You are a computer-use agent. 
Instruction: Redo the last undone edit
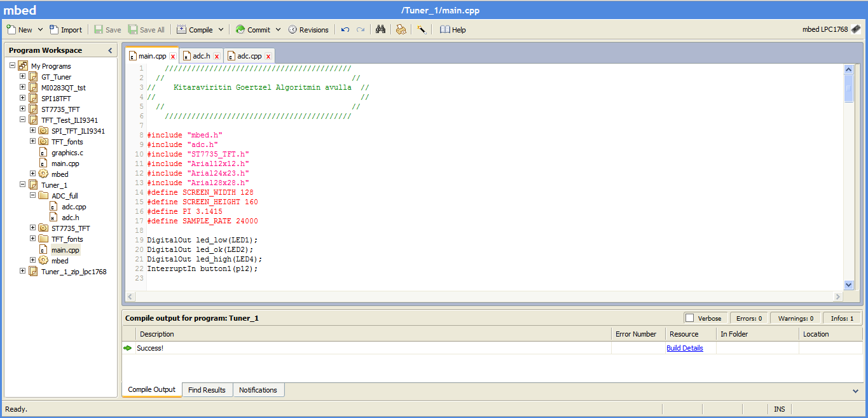point(361,29)
